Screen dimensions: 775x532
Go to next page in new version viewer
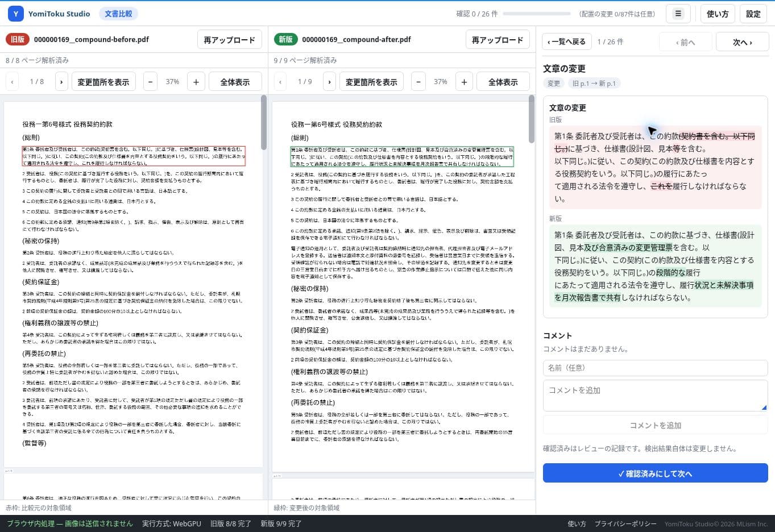330,82
